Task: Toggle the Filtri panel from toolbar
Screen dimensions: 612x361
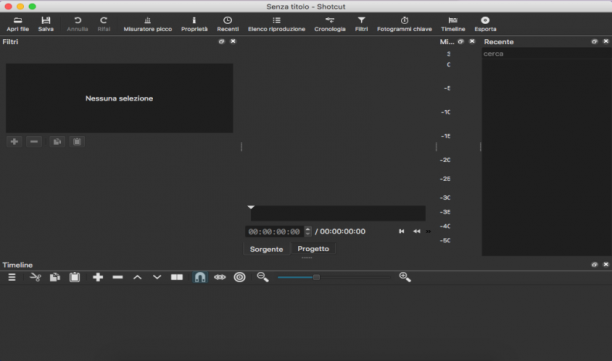Action: [x=361, y=24]
